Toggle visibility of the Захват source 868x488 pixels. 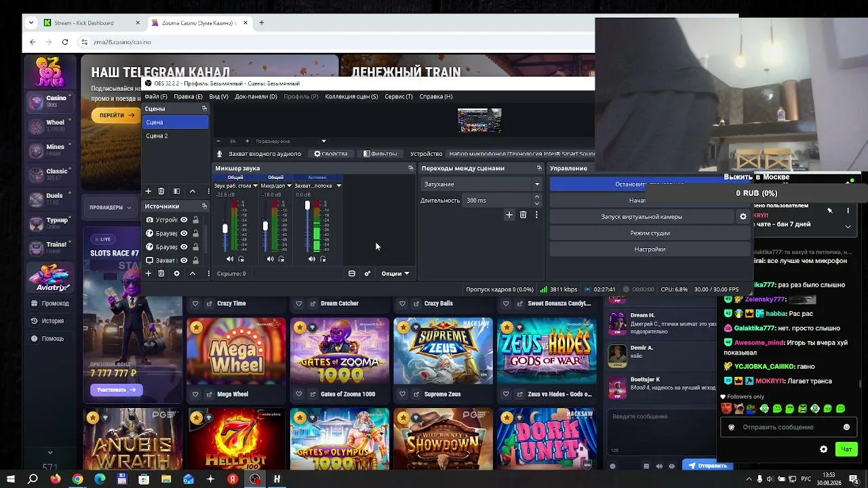click(184, 260)
